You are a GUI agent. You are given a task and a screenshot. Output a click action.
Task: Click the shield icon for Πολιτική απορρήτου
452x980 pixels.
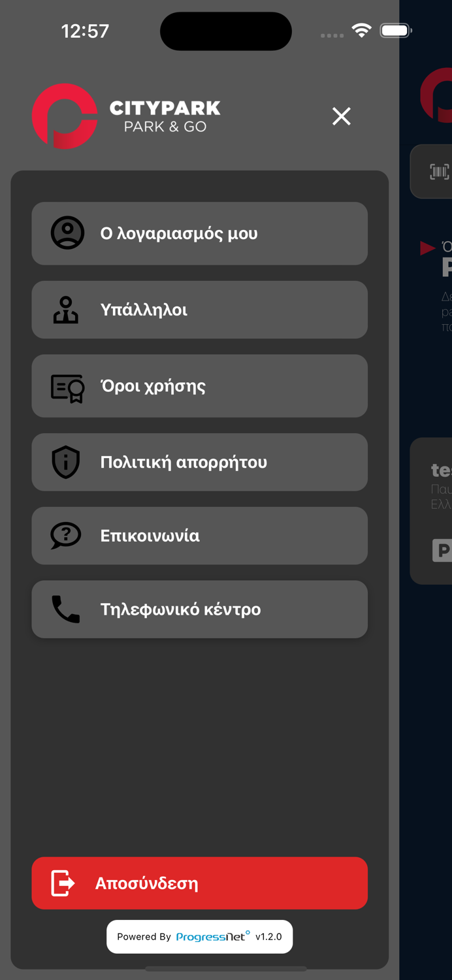(x=66, y=462)
